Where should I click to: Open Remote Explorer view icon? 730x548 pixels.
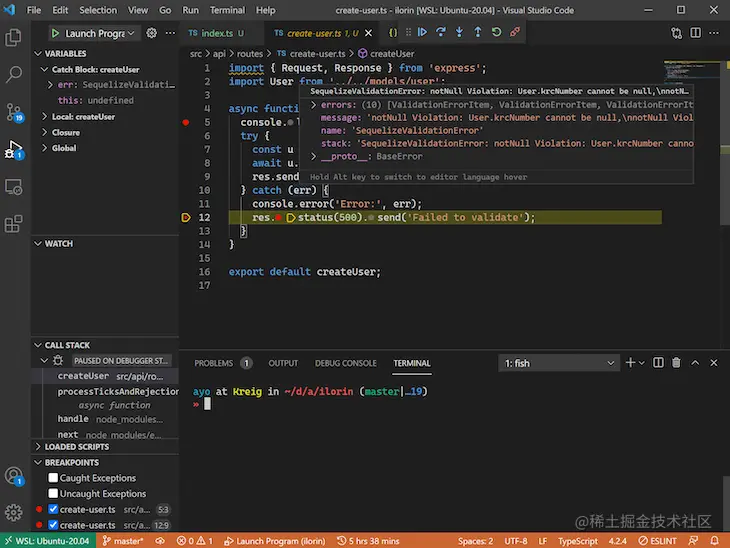click(x=14, y=187)
